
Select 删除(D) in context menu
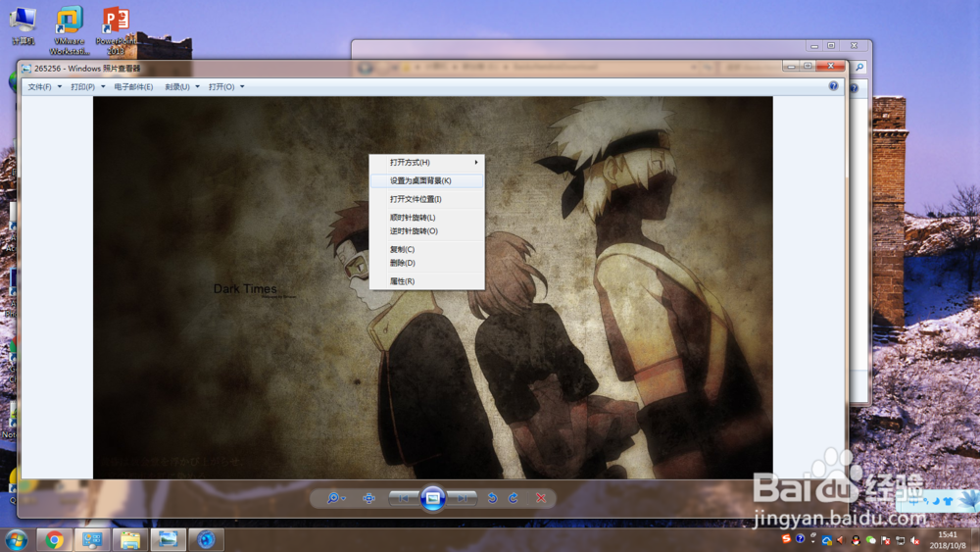click(x=427, y=263)
